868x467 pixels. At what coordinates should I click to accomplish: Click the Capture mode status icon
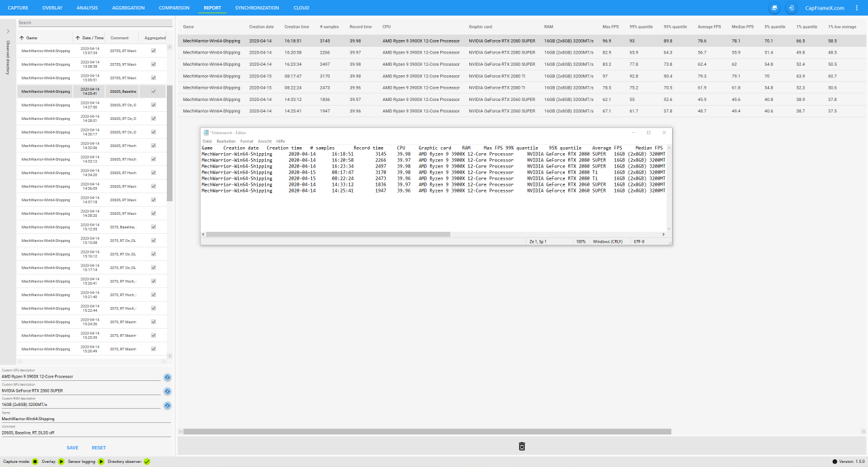point(35,462)
